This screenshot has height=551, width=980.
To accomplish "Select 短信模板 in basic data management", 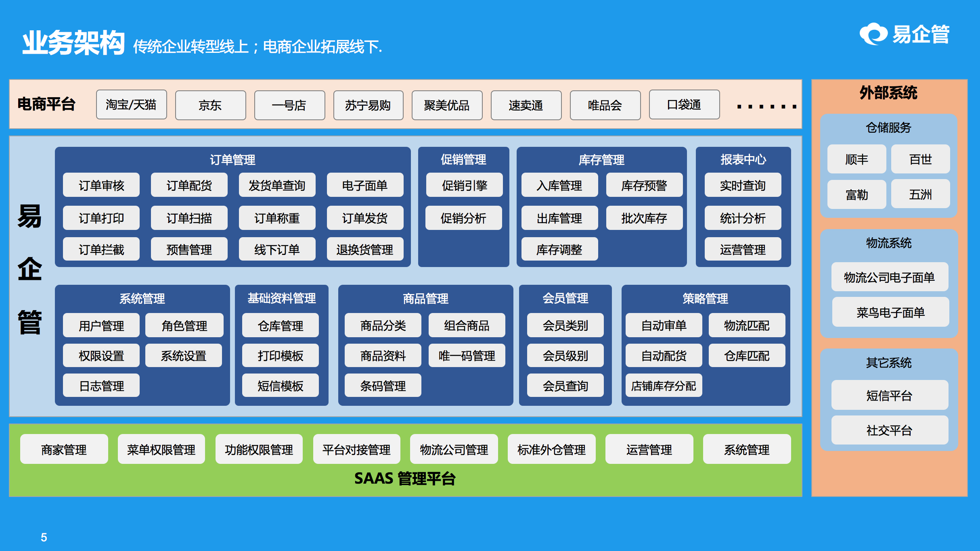I will pyautogui.click(x=280, y=385).
